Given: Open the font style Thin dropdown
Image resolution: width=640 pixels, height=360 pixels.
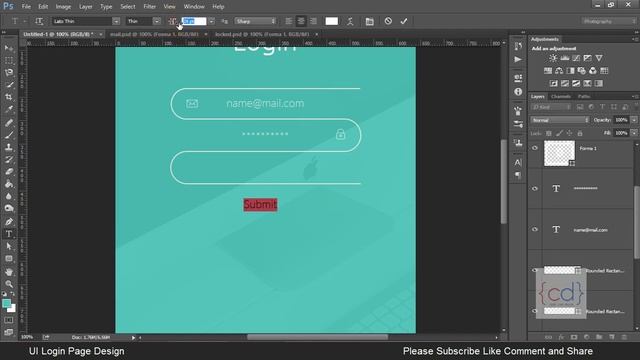Looking at the screenshot, I should click(x=157, y=21).
